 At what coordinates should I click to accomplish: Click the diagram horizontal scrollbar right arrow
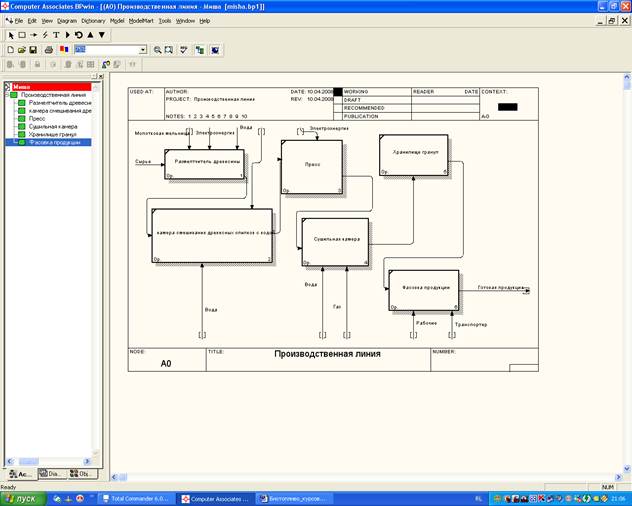618,477
